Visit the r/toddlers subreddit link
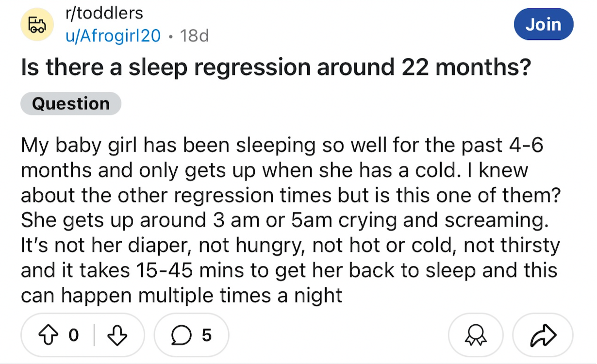This screenshot has width=597, height=364. 104,13
